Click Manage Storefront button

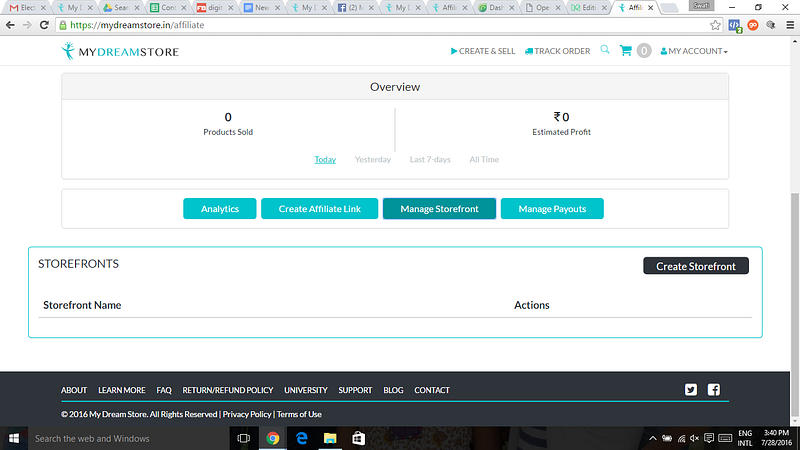point(439,209)
